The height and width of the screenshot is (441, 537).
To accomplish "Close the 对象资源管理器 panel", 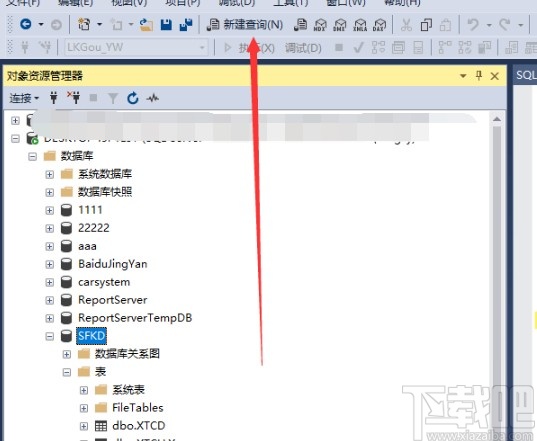I will pyautogui.click(x=495, y=76).
